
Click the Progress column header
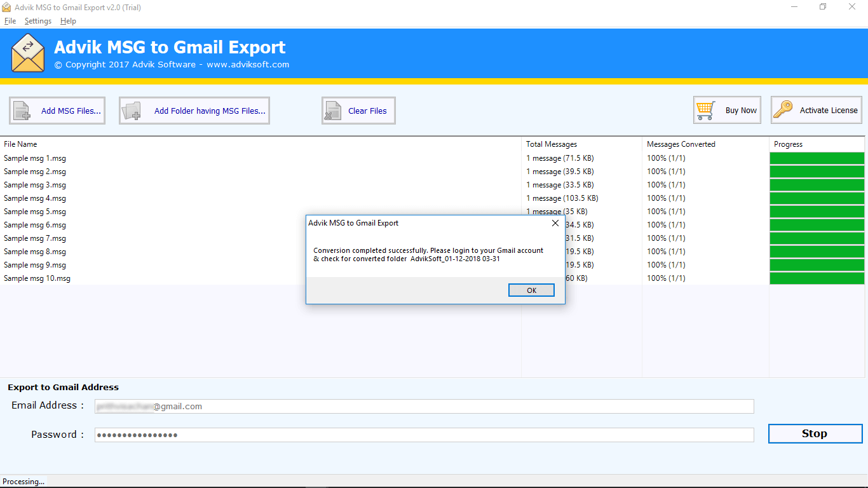pos(789,144)
